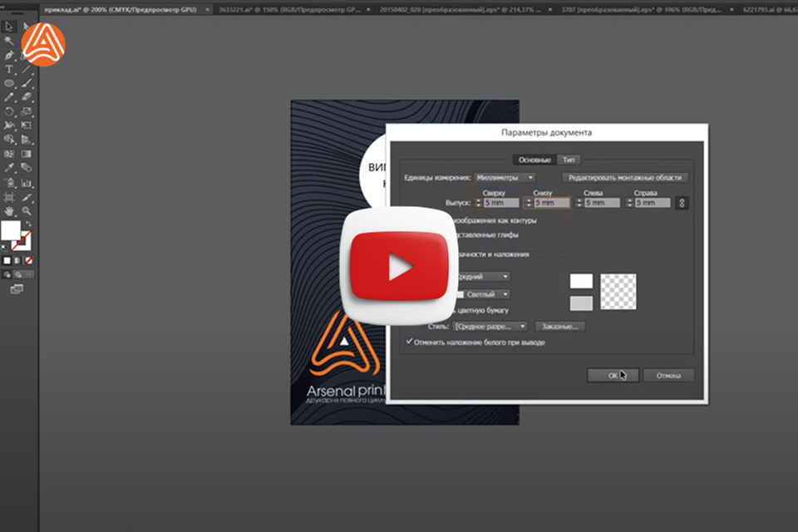Select the Pen tool
The width and height of the screenshot is (798, 532).
(x=9, y=55)
